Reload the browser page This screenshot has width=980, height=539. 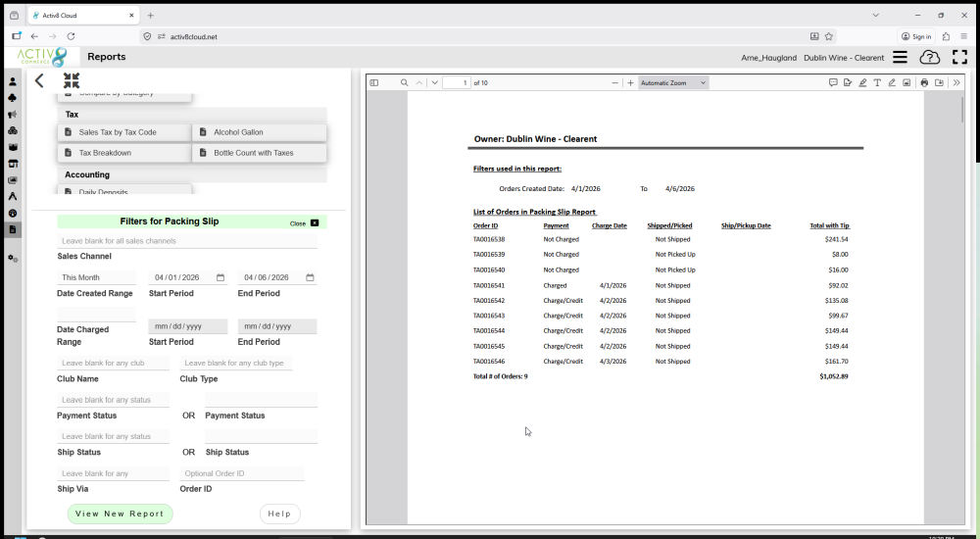coord(71,36)
